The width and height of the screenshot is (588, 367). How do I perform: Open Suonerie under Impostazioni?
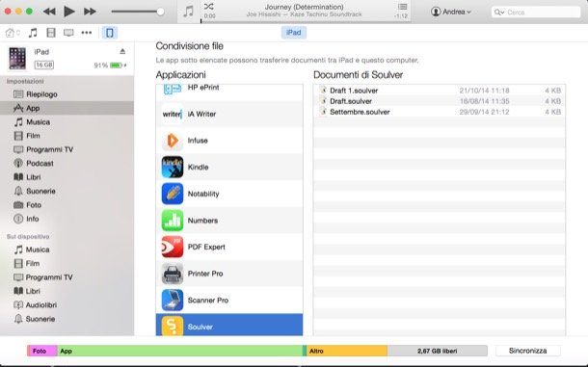pyautogui.click(x=67, y=191)
